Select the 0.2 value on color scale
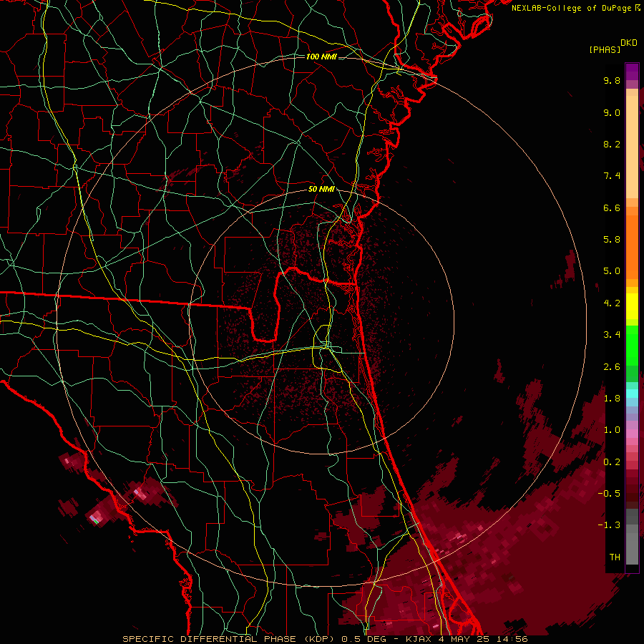644x644 pixels. click(612, 462)
